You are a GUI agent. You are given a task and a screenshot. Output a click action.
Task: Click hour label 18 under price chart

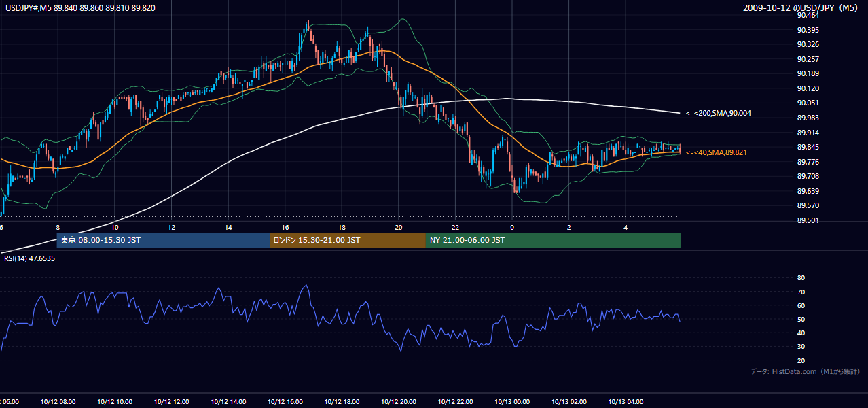(x=342, y=227)
